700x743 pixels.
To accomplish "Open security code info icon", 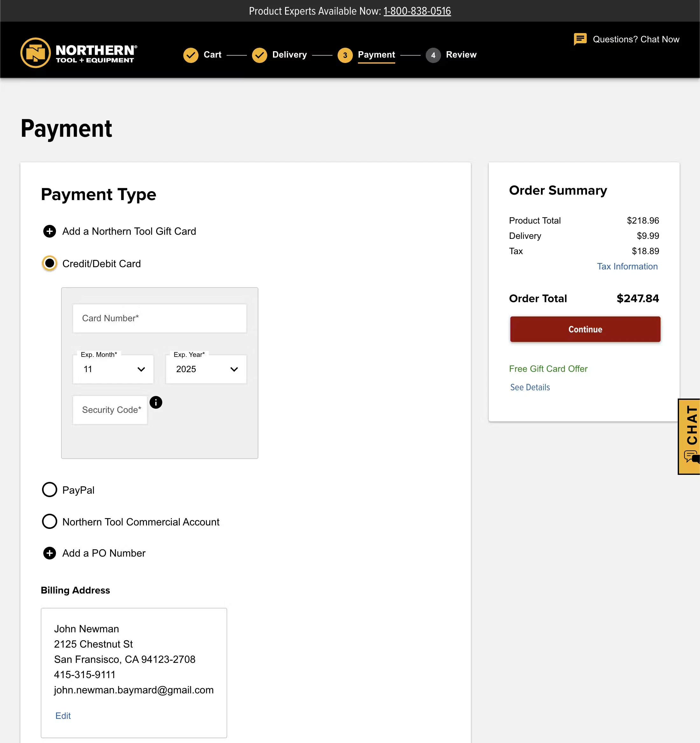I will pos(156,402).
